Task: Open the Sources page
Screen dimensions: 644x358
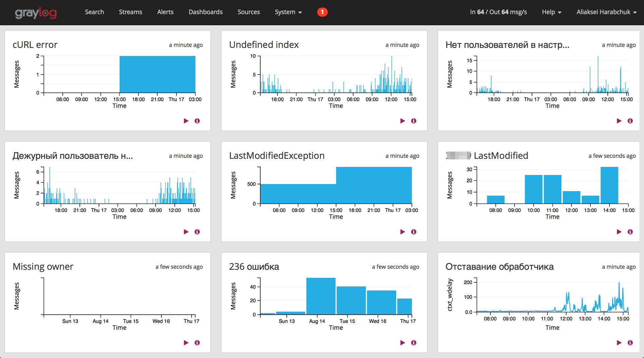Action: [x=249, y=12]
